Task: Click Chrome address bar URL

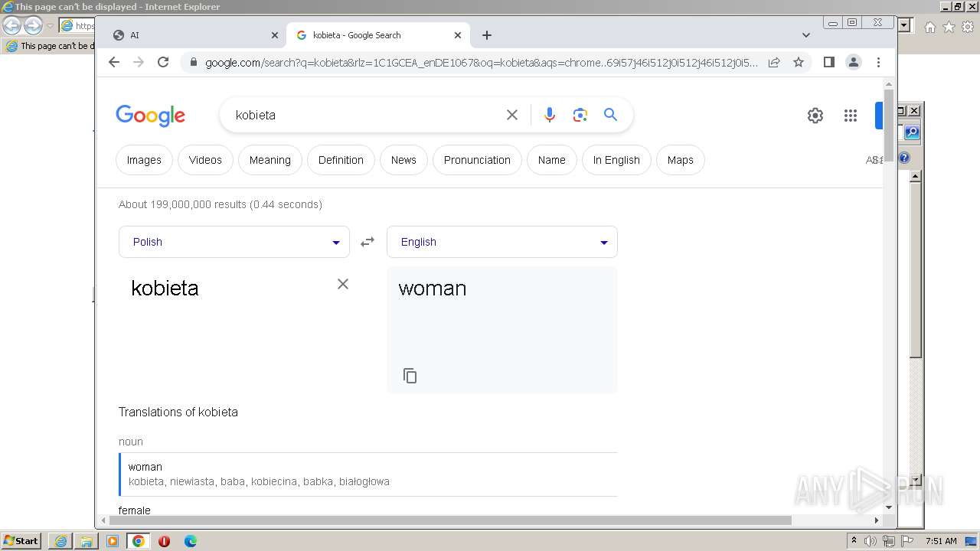Action: (481, 63)
